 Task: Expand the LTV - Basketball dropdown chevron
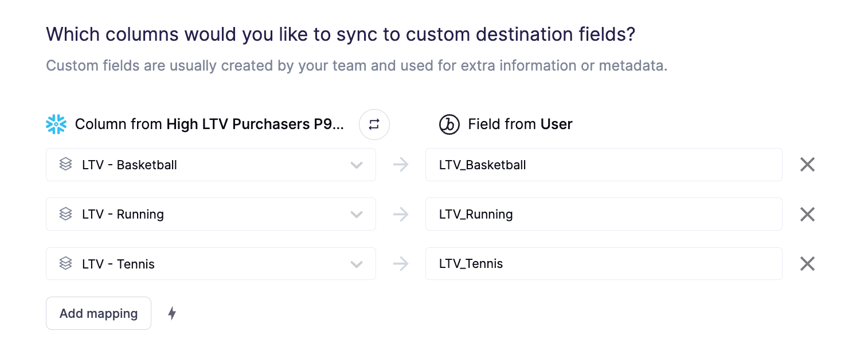click(357, 165)
